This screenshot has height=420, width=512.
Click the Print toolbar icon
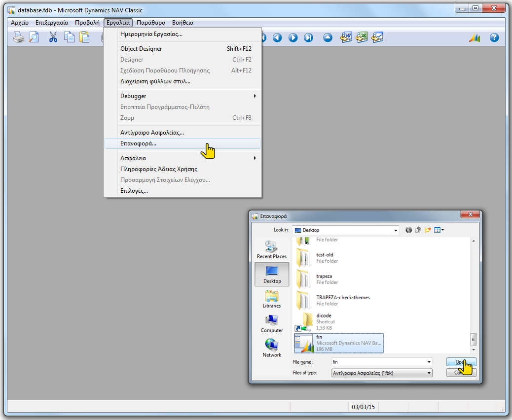click(19, 37)
